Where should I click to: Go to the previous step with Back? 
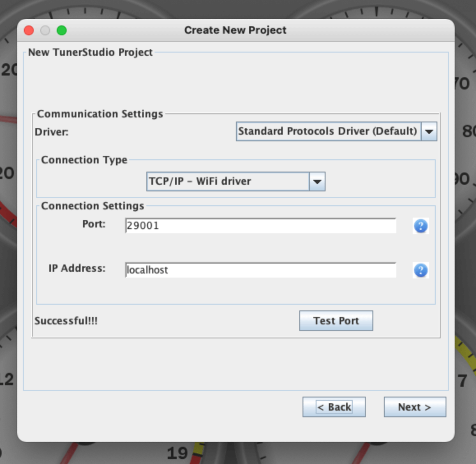tap(334, 407)
